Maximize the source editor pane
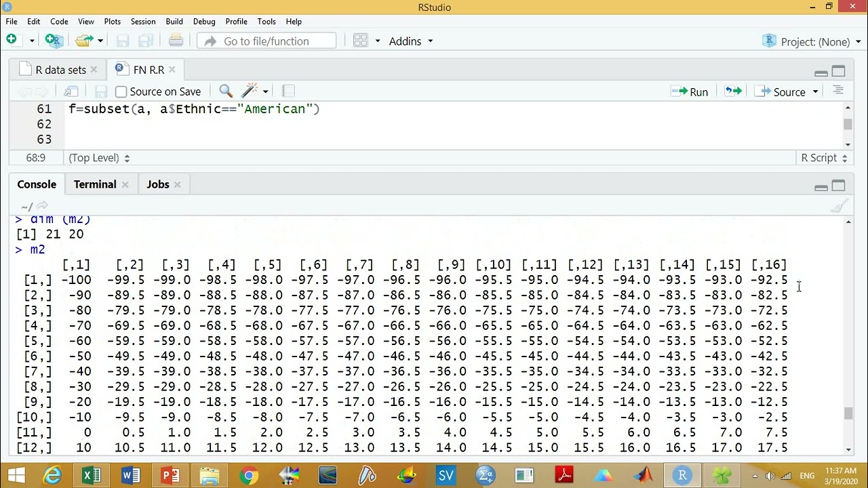868x488 pixels. tap(839, 71)
